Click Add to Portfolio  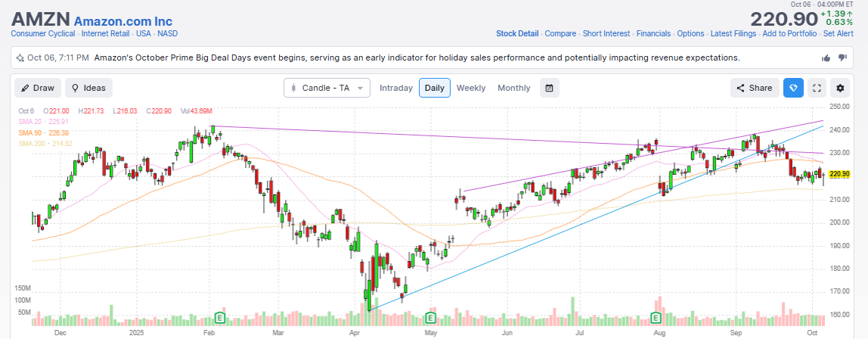tap(789, 33)
